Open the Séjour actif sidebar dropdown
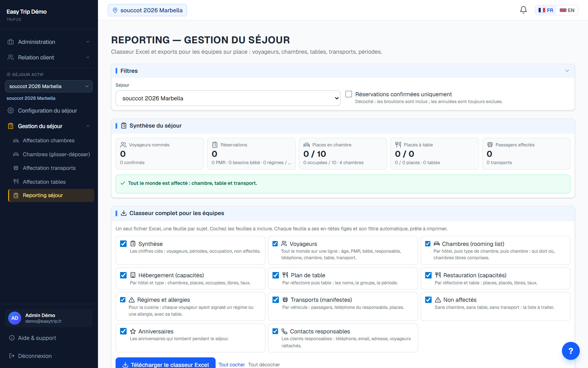Viewport: 588px width, 368px height. pyautogui.click(x=49, y=86)
